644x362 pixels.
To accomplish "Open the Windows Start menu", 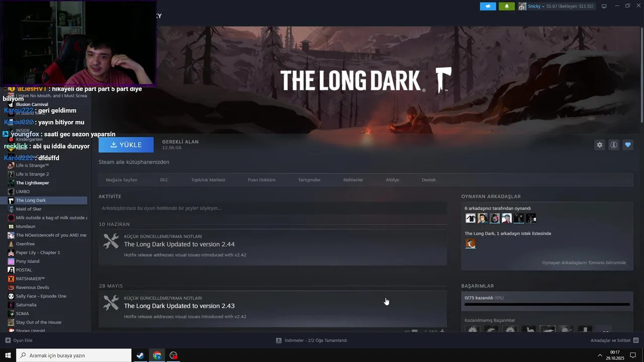I will pyautogui.click(x=8, y=355).
